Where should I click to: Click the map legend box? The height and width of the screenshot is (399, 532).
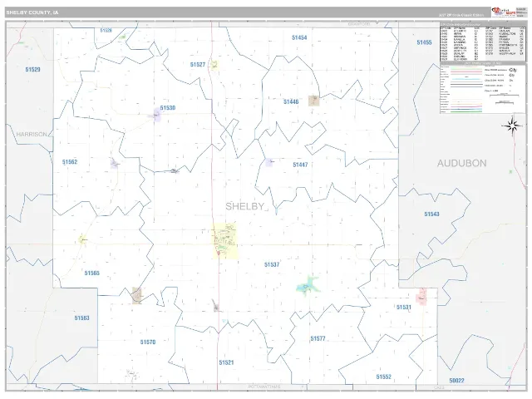[483, 87]
